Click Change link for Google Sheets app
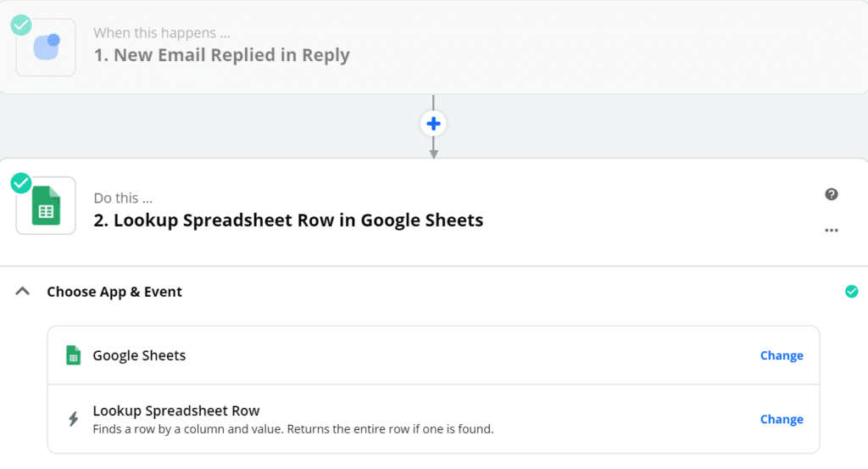868x469 pixels. (782, 355)
